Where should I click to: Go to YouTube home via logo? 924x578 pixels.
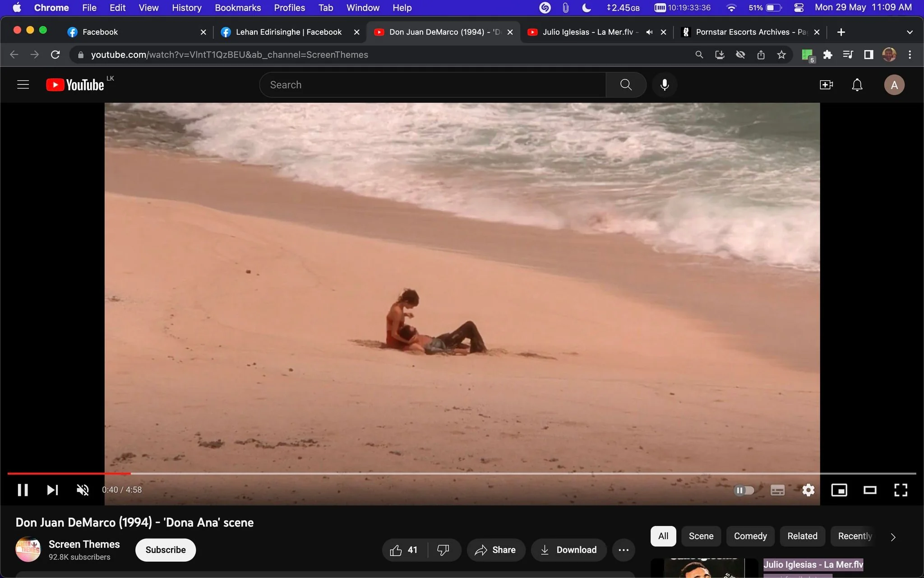coord(75,85)
